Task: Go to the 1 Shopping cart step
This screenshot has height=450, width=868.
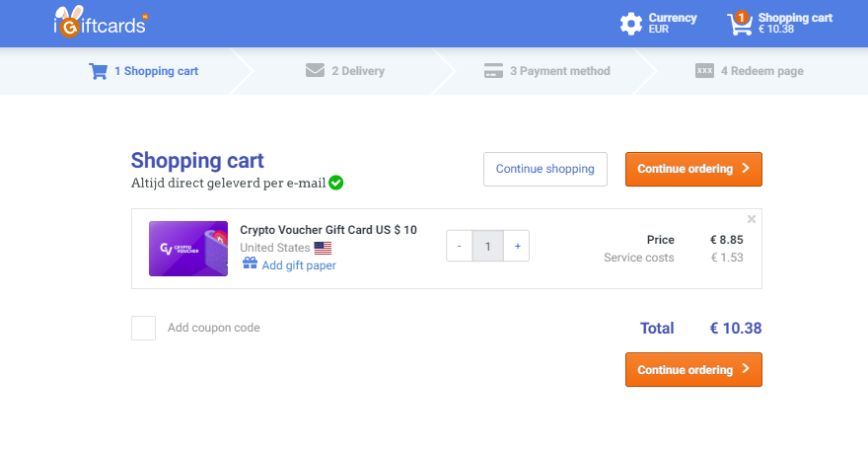Action: click(x=144, y=71)
